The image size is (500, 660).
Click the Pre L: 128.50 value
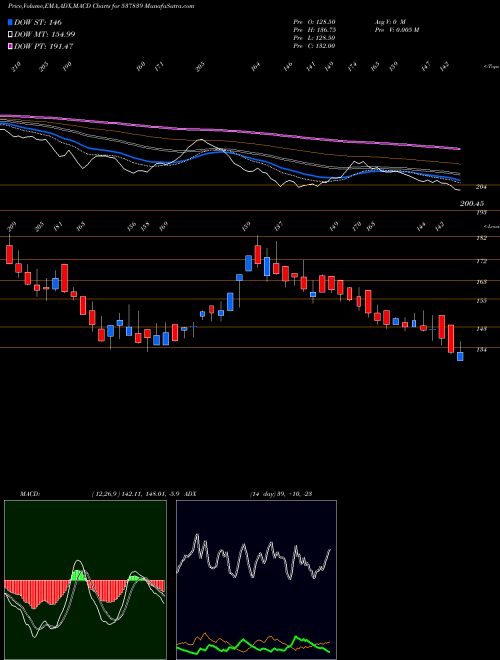coord(314,38)
